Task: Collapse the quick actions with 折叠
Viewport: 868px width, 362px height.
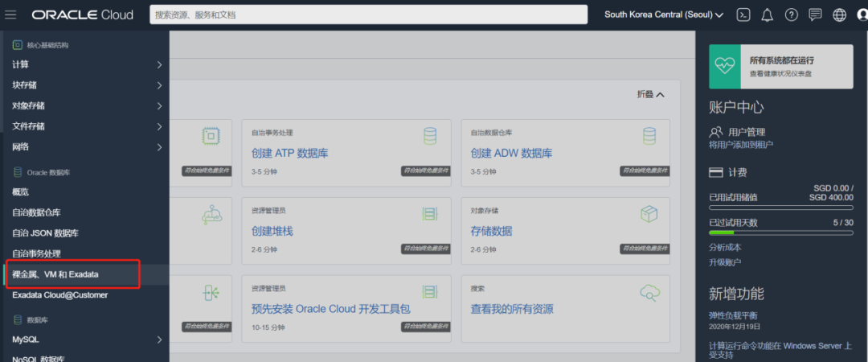Action: coord(650,95)
